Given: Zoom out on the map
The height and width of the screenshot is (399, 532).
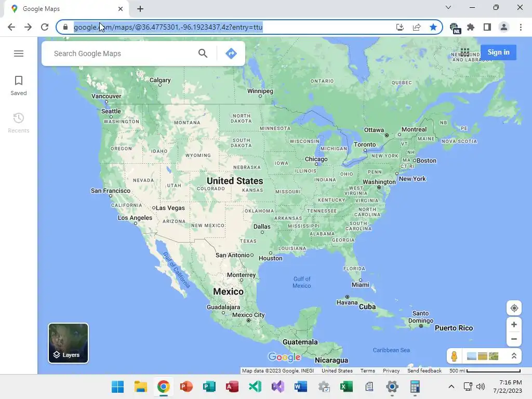Looking at the screenshot, I should point(514,339).
